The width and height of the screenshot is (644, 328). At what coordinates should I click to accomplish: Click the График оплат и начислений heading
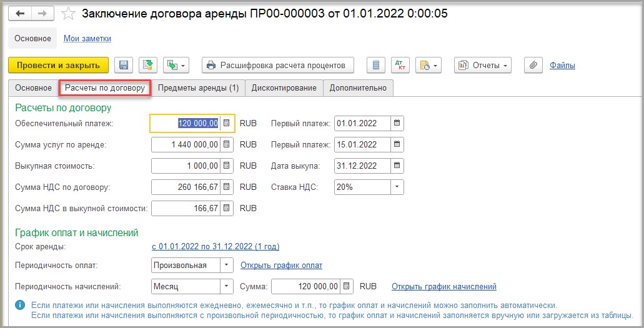[76, 232]
